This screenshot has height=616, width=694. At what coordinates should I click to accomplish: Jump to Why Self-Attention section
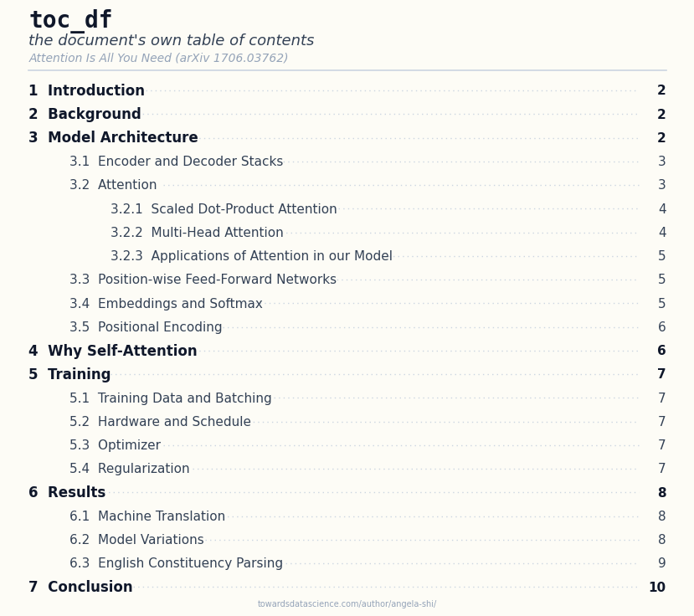[x=347, y=351]
